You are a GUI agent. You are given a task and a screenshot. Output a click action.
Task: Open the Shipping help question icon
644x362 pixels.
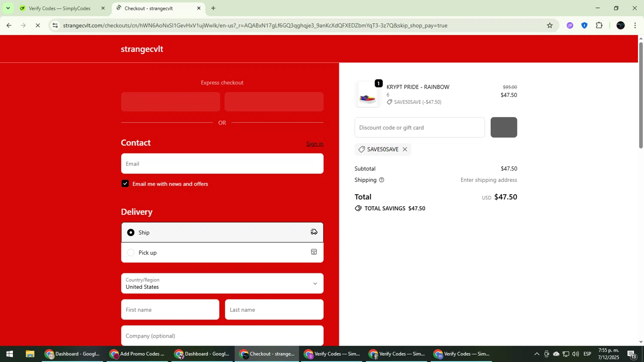[x=382, y=180]
